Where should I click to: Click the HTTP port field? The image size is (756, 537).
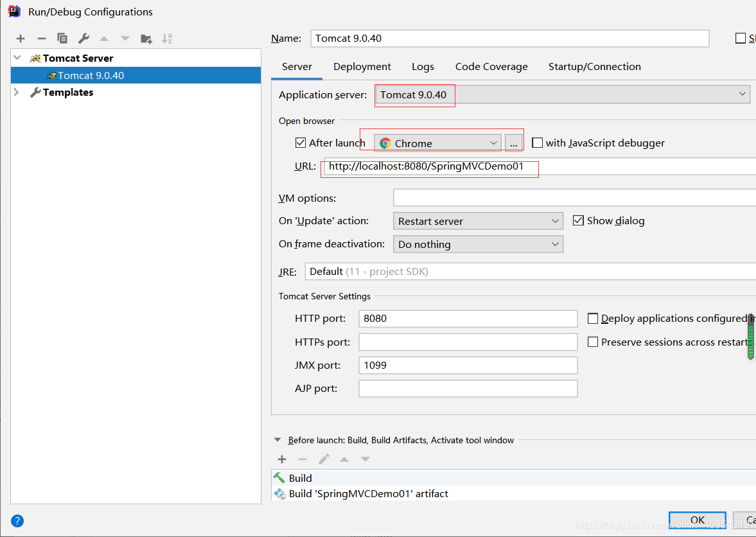468,319
